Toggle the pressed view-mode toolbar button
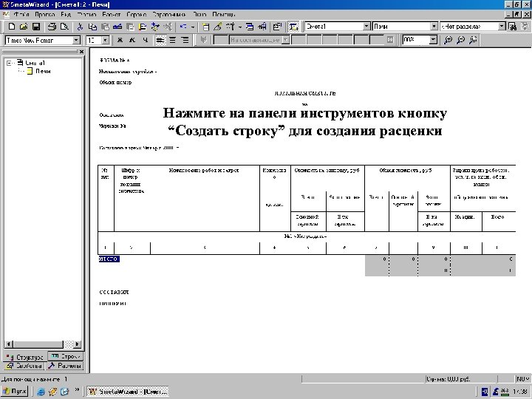 tap(293, 27)
